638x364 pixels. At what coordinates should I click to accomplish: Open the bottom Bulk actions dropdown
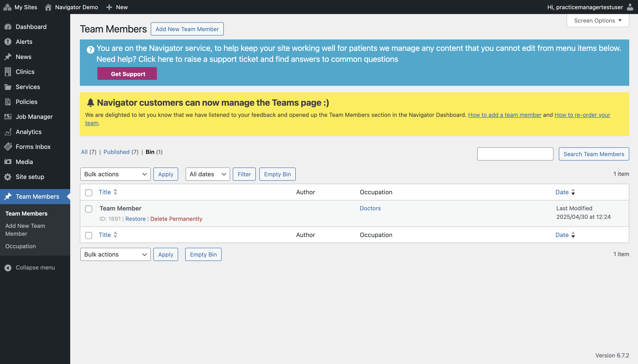pos(115,254)
